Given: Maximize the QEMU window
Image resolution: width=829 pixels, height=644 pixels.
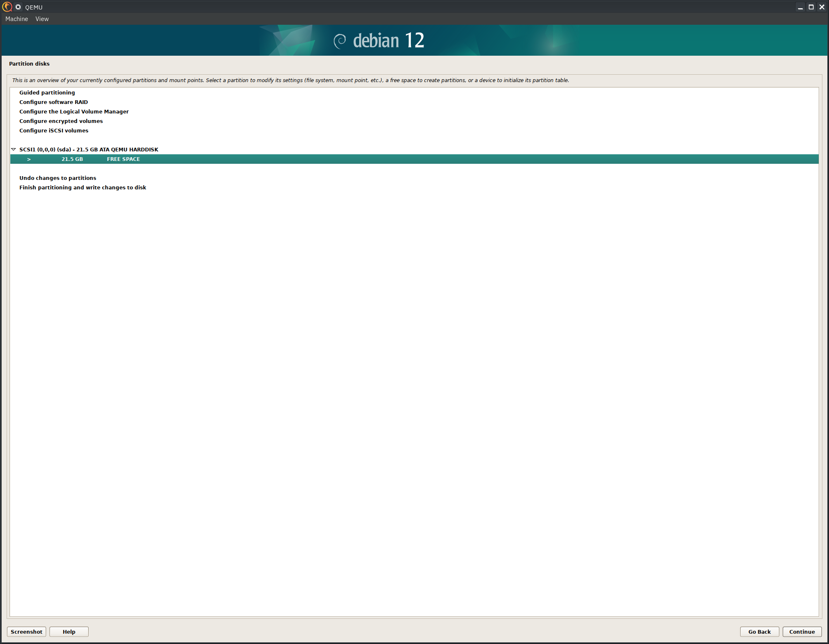Looking at the screenshot, I should [811, 7].
